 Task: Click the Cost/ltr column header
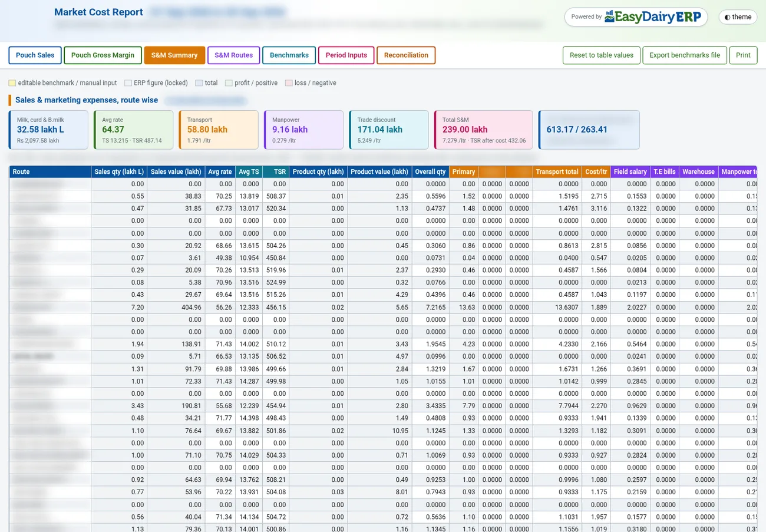tap(596, 172)
